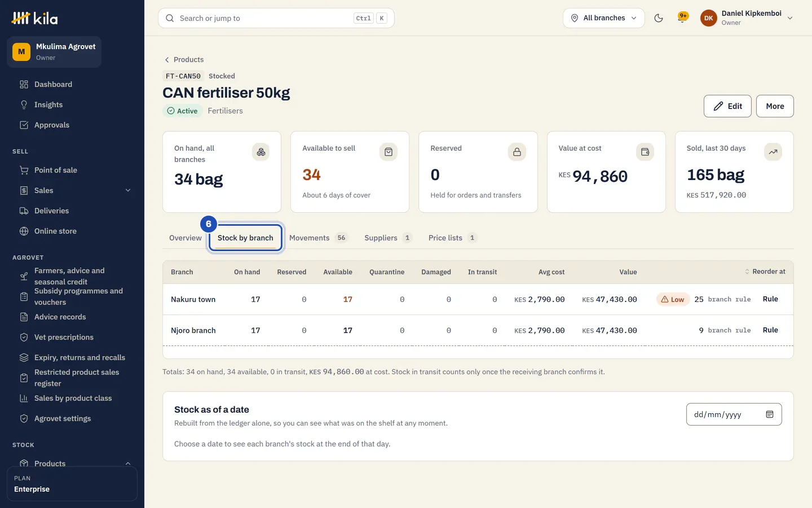
Task: Go to Online store globe icon
Action: point(24,231)
